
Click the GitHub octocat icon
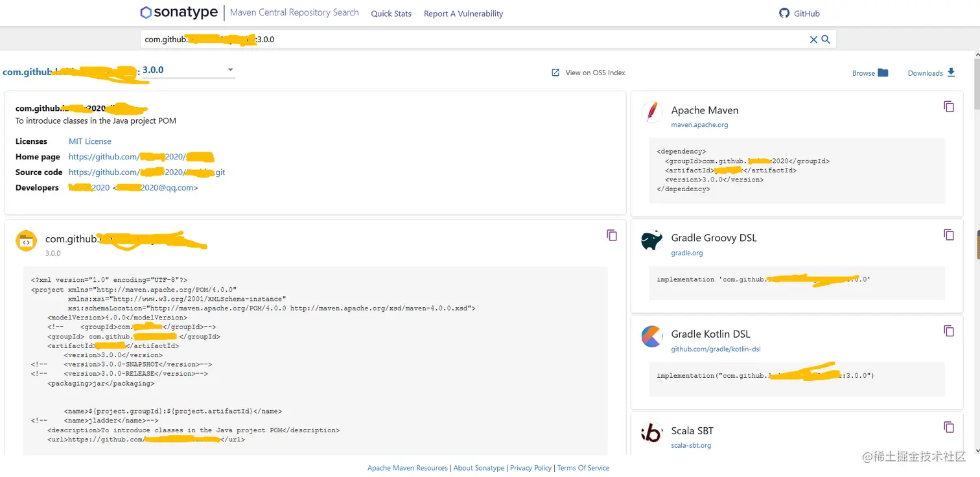pyautogui.click(x=784, y=13)
